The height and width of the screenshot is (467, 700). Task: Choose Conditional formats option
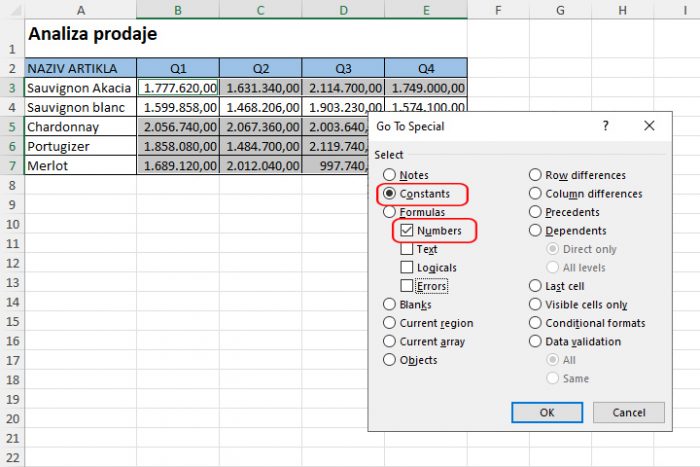[x=535, y=323]
